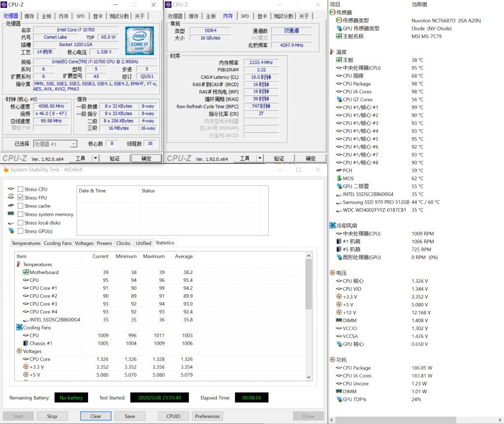This screenshot has width=504, height=424.
Task: Click the Cooling Fans icon in Statistics list
Action: click(x=19, y=327)
